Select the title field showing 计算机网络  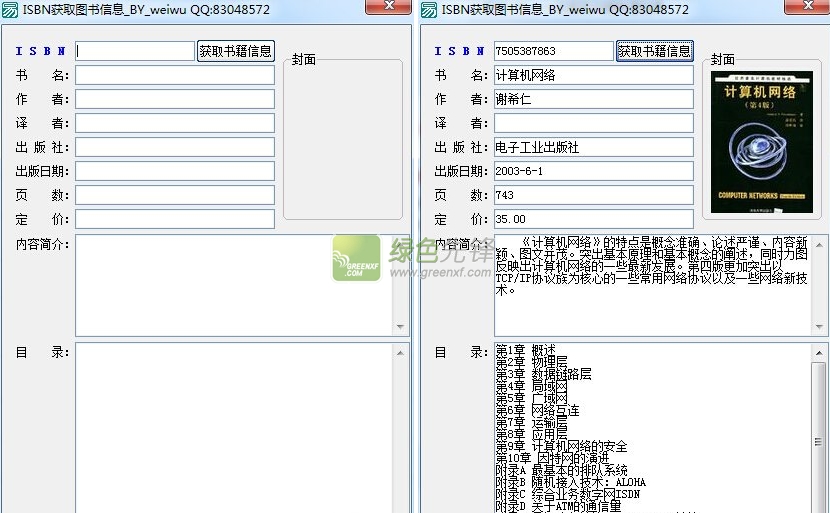[x=593, y=75]
